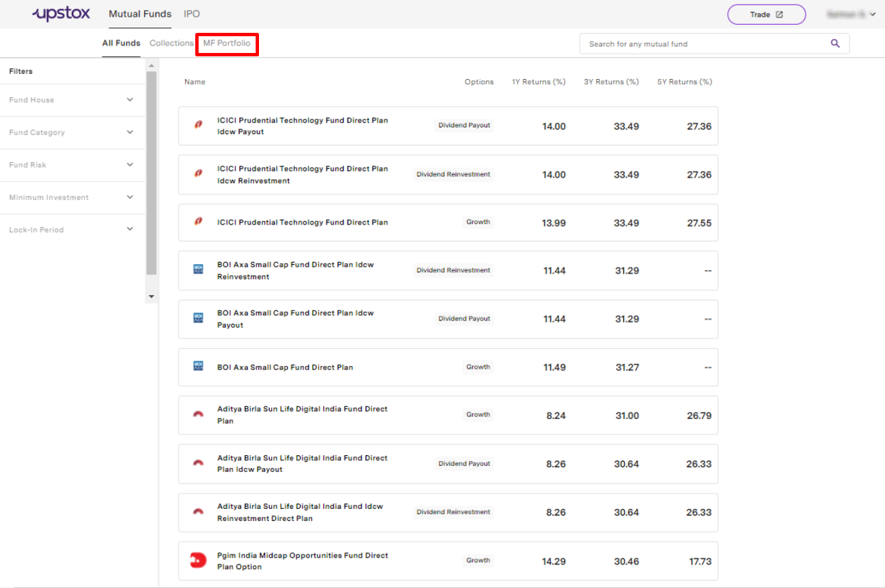Click Pgim India Midcap fund logo

[x=198, y=561]
